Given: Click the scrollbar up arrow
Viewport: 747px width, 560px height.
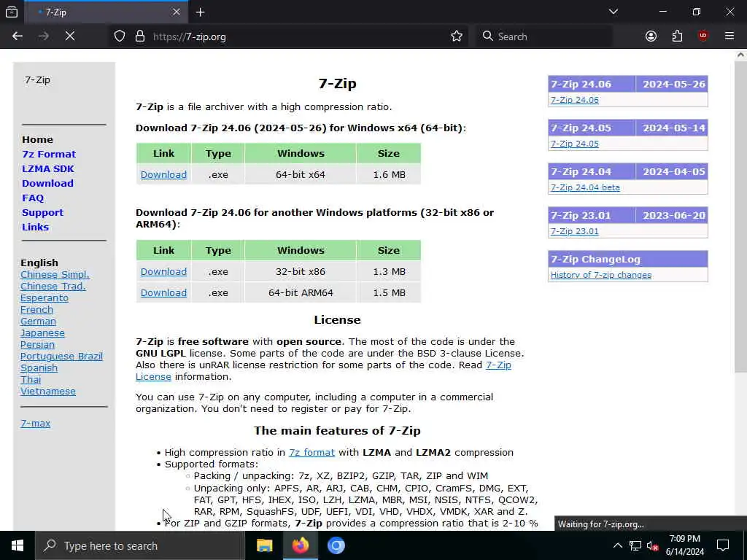Looking at the screenshot, I should (x=740, y=55).
